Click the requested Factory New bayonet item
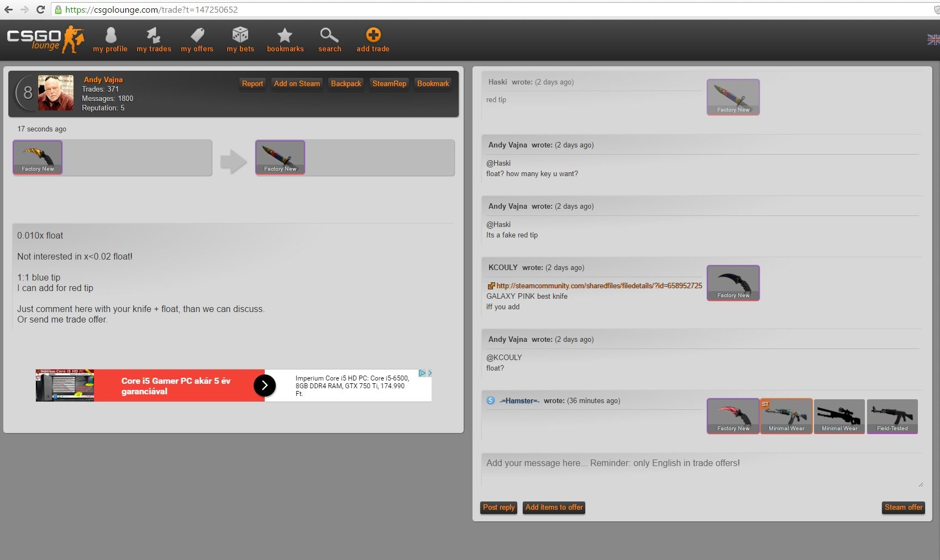Screen dimensions: 940x560 [x=280, y=157]
